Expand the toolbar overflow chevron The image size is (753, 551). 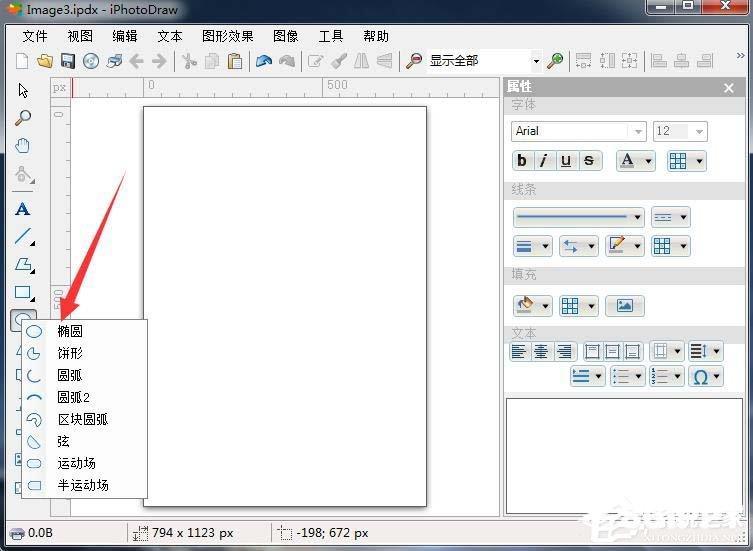pyautogui.click(x=740, y=56)
